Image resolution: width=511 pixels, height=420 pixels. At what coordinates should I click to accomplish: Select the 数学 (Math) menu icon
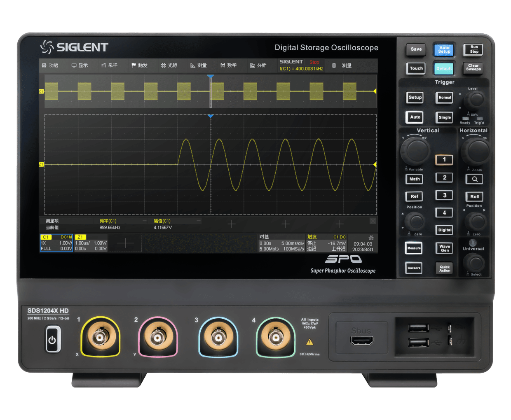(x=223, y=65)
